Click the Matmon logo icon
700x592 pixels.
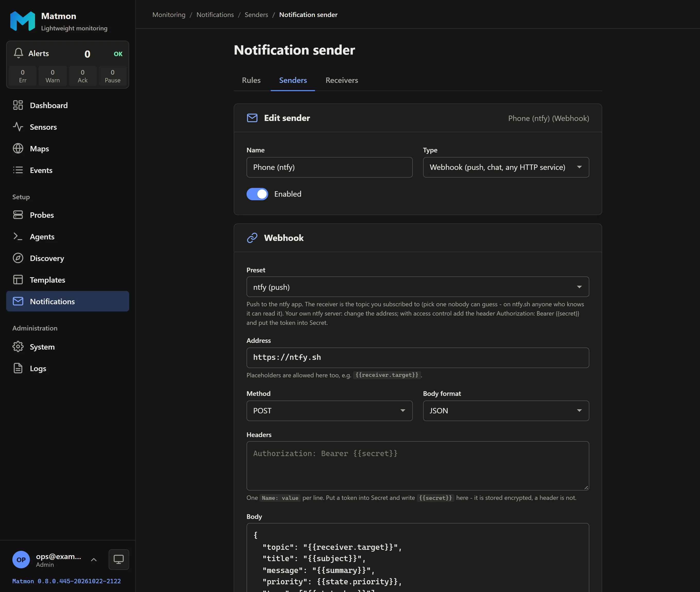tap(22, 21)
